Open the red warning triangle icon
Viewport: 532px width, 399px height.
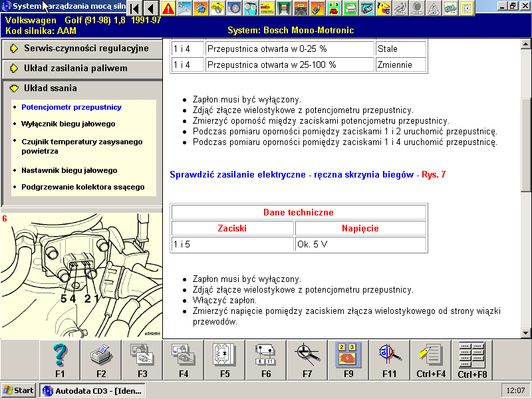(168, 8)
